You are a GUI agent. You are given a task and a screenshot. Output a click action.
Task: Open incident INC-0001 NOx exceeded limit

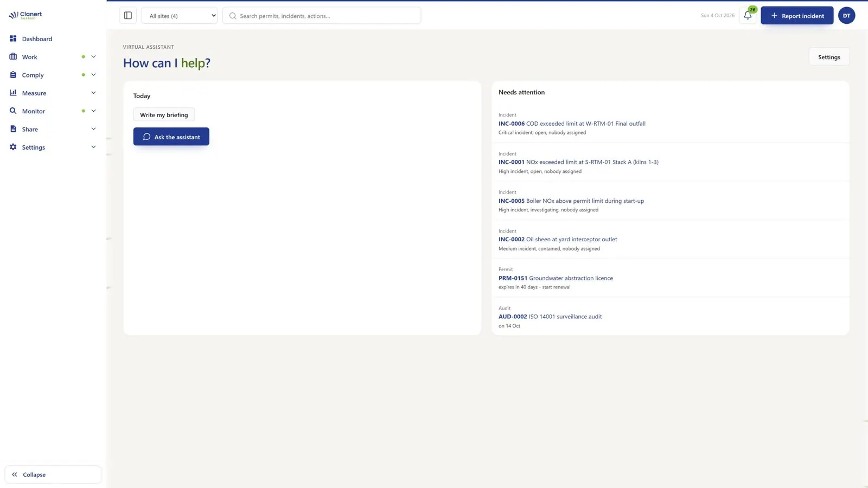click(x=578, y=162)
